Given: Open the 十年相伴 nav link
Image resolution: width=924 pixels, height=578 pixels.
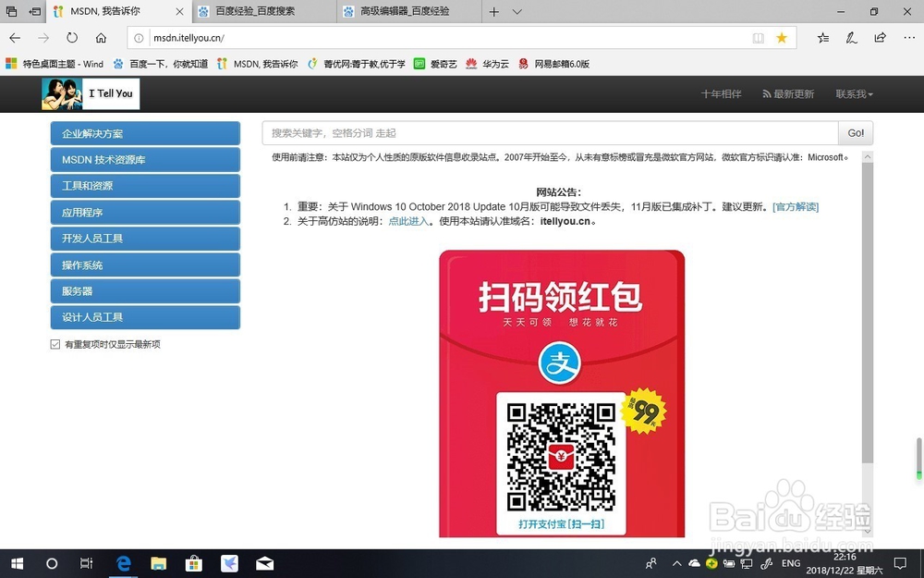Looking at the screenshot, I should tap(721, 93).
